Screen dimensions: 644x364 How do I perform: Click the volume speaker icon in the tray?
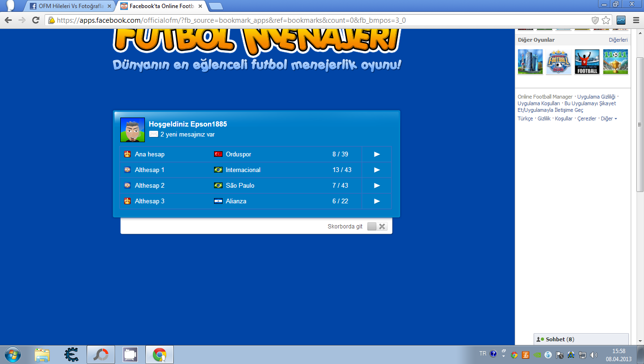[x=594, y=355]
